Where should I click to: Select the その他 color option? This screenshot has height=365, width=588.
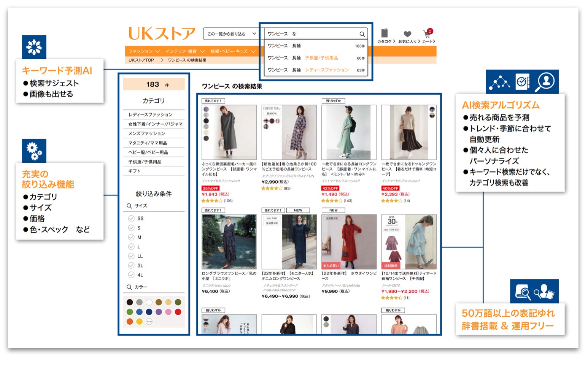[149, 322]
